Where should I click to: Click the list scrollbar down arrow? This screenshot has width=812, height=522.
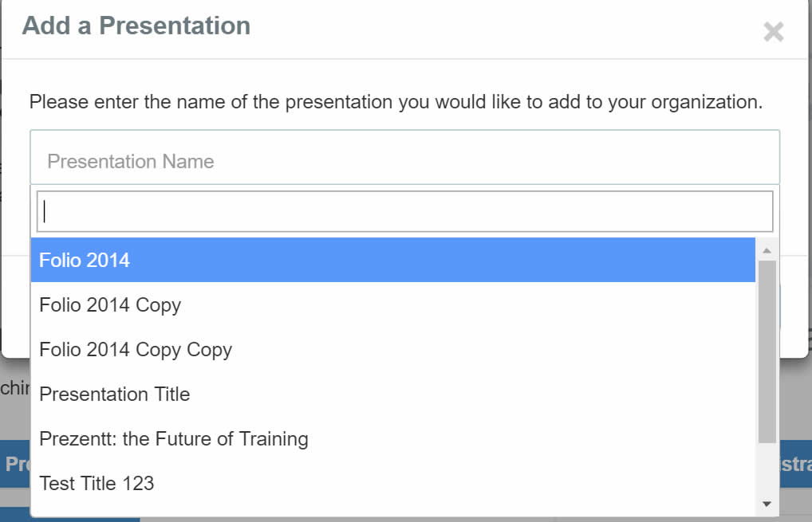[x=767, y=504]
